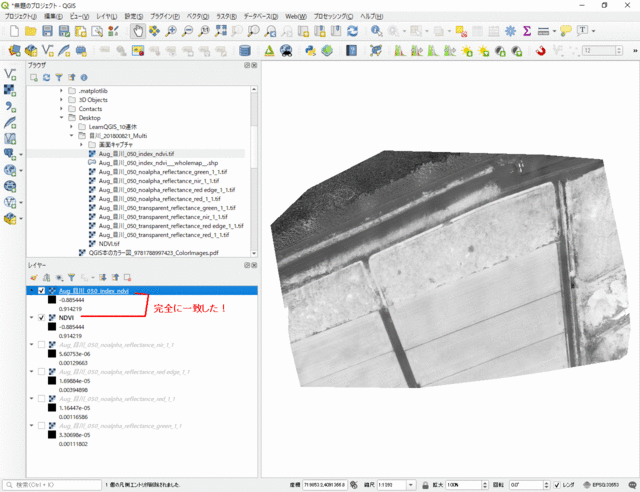Select the Zoom In magnifier tool
This screenshot has width=640, height=492.
pyautogui.click(x=171, y=31)
